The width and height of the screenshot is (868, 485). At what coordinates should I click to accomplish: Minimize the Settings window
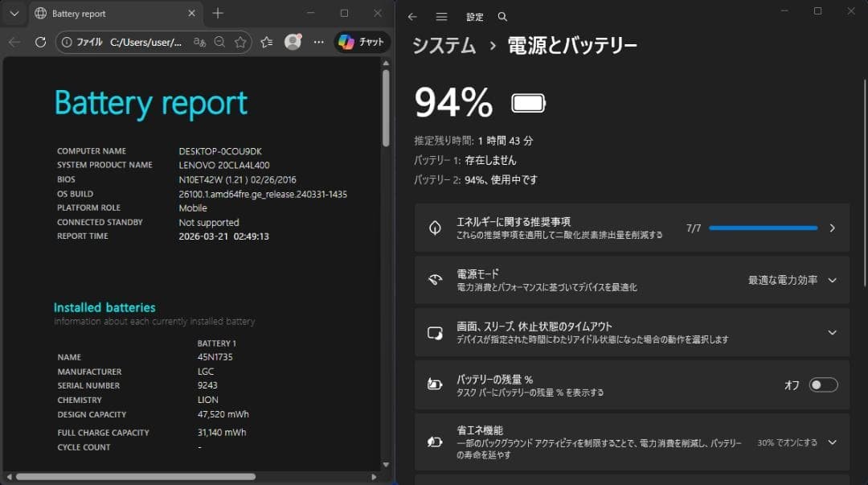tap(784, 11)
